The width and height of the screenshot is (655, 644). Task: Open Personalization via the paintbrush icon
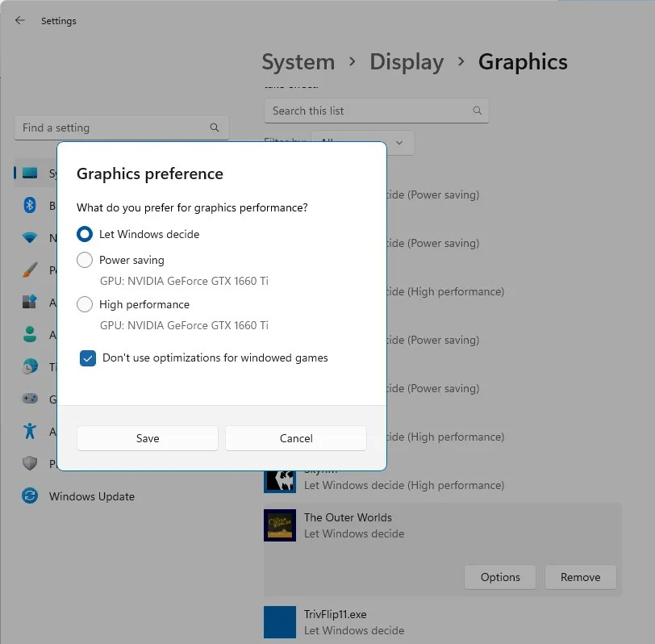click(x=29, y=270)
